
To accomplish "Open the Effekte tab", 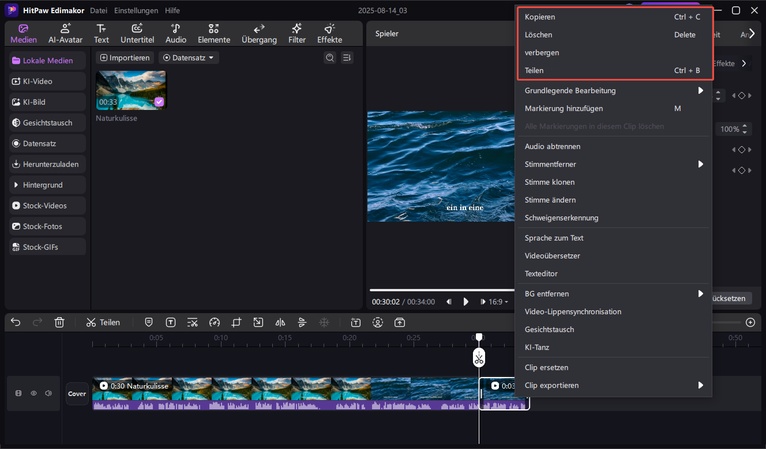I will pos(330,34).
